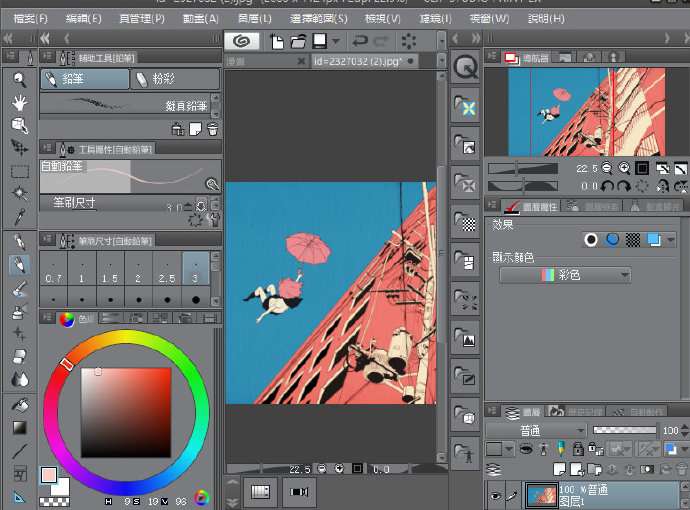690x510 pixels.
Task: Click the zoom in icon in Navigator
Action: [624, 169]
